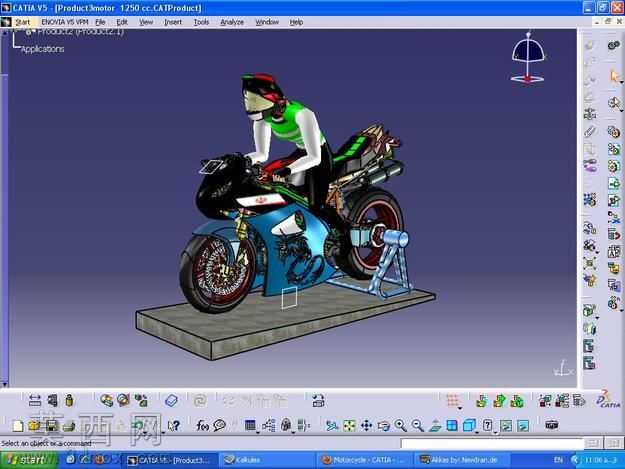The width and height of the screenshot is (625, 469).
Task: Switch to CATIA V5 taskbar button
Action: [169, 460]
